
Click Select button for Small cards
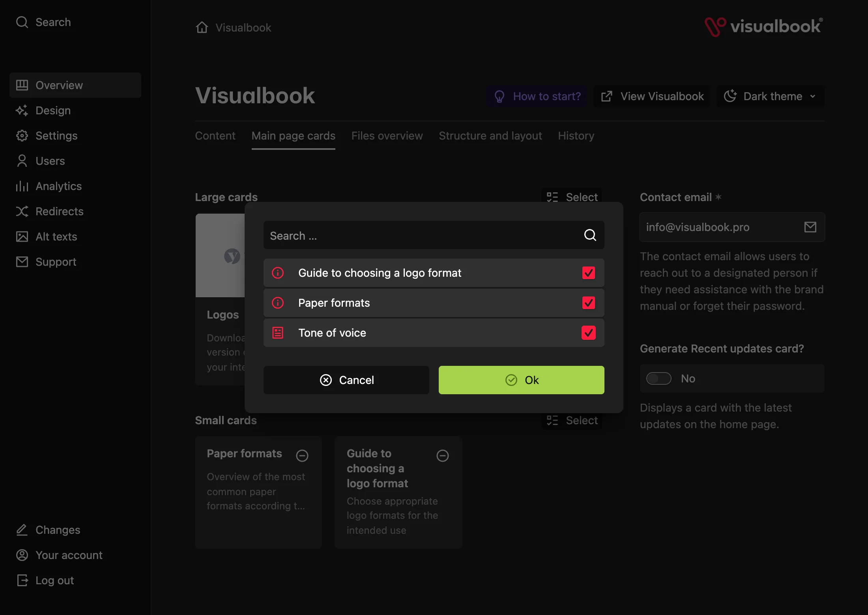(572, 420)
